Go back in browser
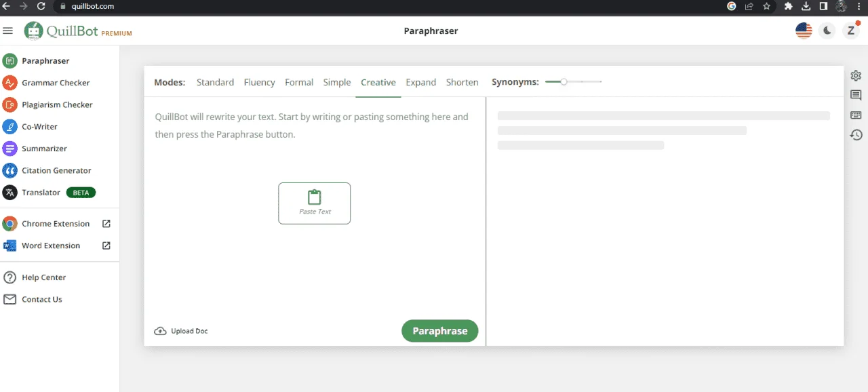Screen dimensions: 868x392 click(7, 6)
